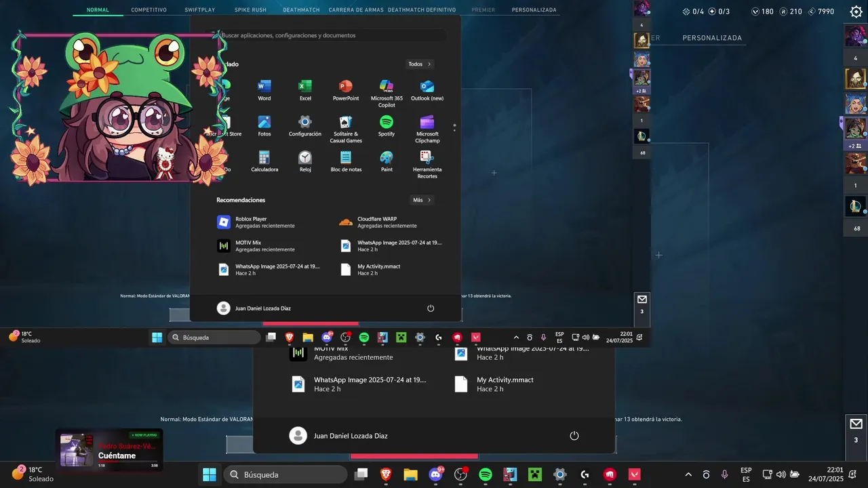Open File Explorer in the large bottom taskbar

point(410,474)
